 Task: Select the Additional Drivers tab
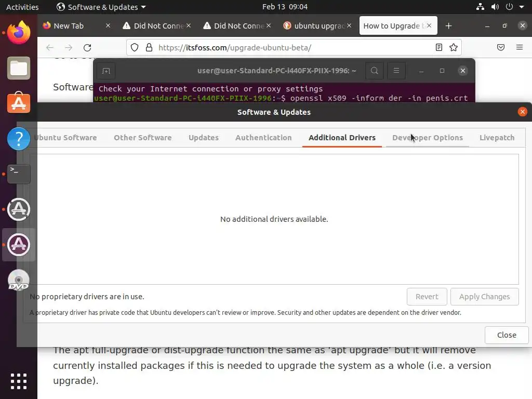click(342, 138)
